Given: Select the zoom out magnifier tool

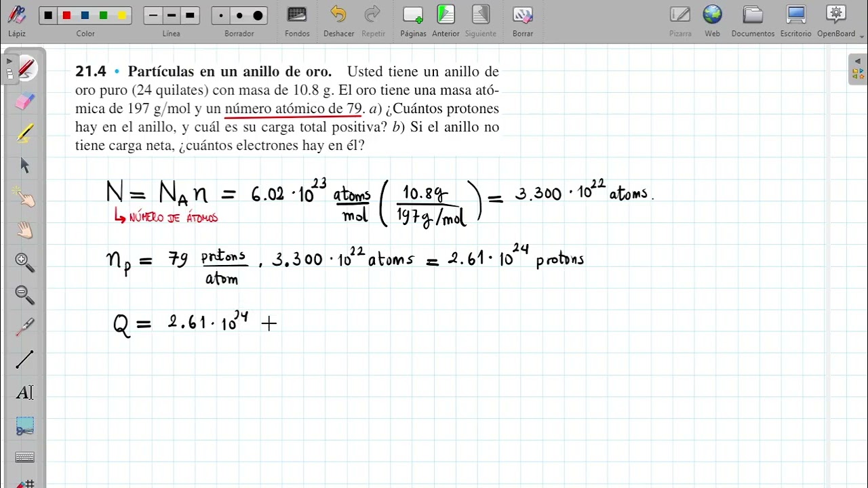Looking at the screenshot, I should [x=25, y=295].
